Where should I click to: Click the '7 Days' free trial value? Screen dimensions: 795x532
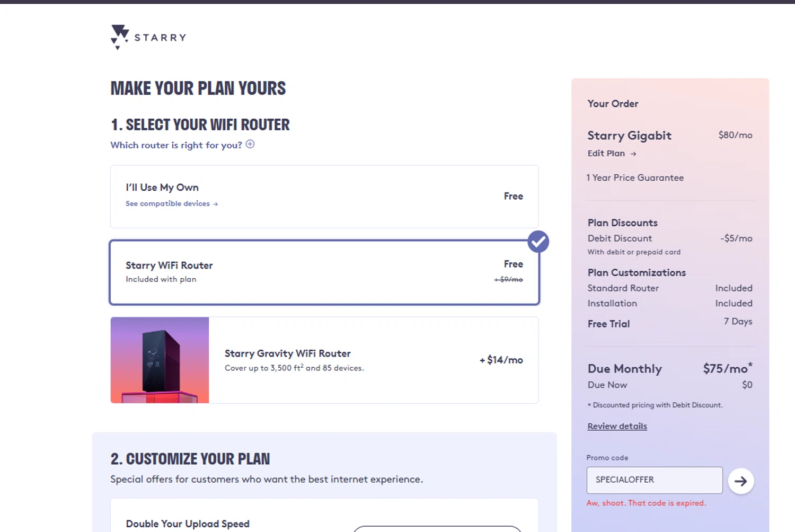738,322
